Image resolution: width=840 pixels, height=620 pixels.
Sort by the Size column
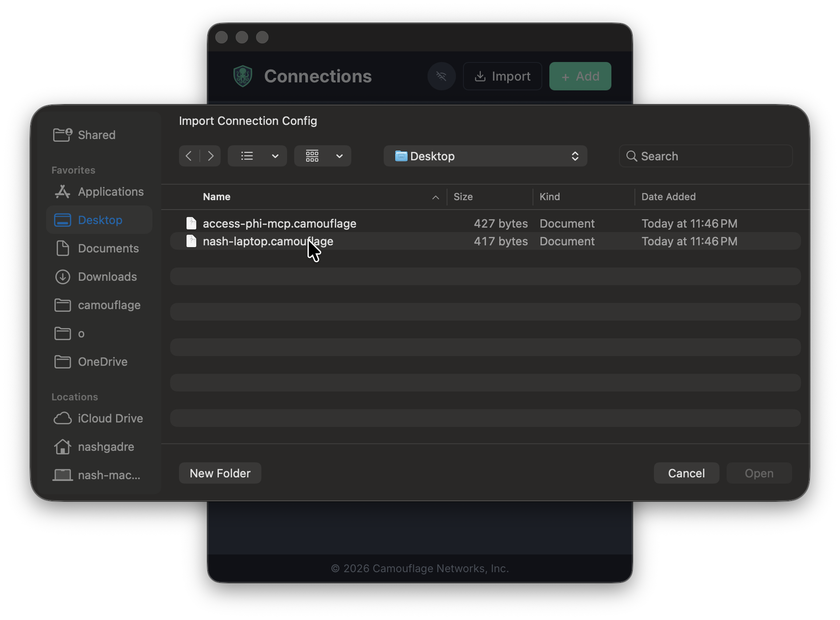coord(463,197)
